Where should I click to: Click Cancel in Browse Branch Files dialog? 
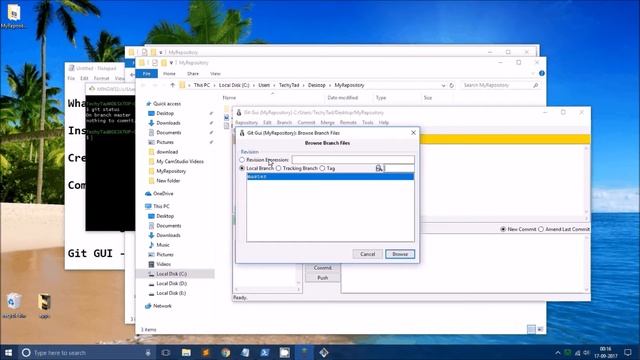click(367, 254)
